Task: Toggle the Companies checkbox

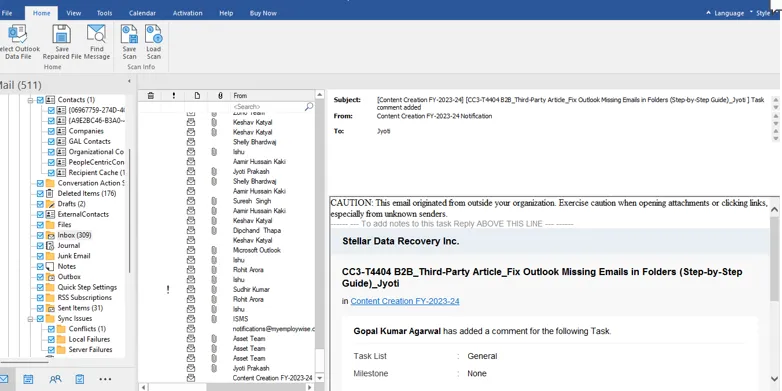Action: 51,131
